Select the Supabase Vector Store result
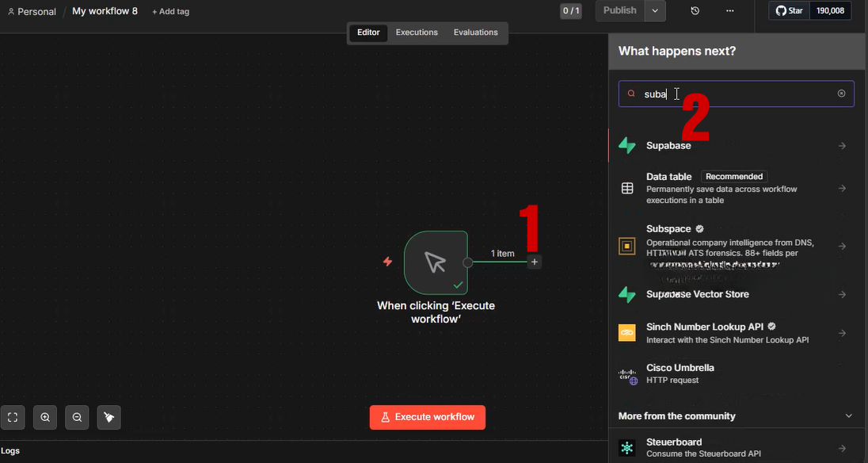Image resolution: width=868 pixels, height=463 pixels. click(738, 295)
